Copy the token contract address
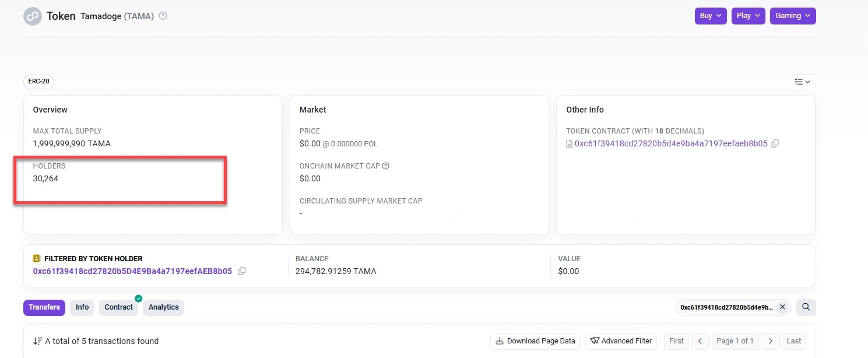The width and height of the screenshot is (868, 358). point(775,143)
